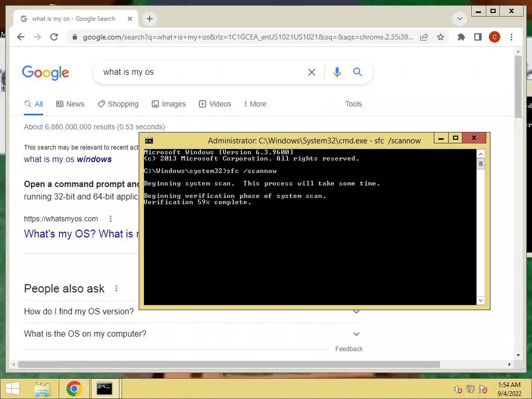Open File Explorer from taskbar
The width and height of the screenshot is (532, 399).
(42, 389)
